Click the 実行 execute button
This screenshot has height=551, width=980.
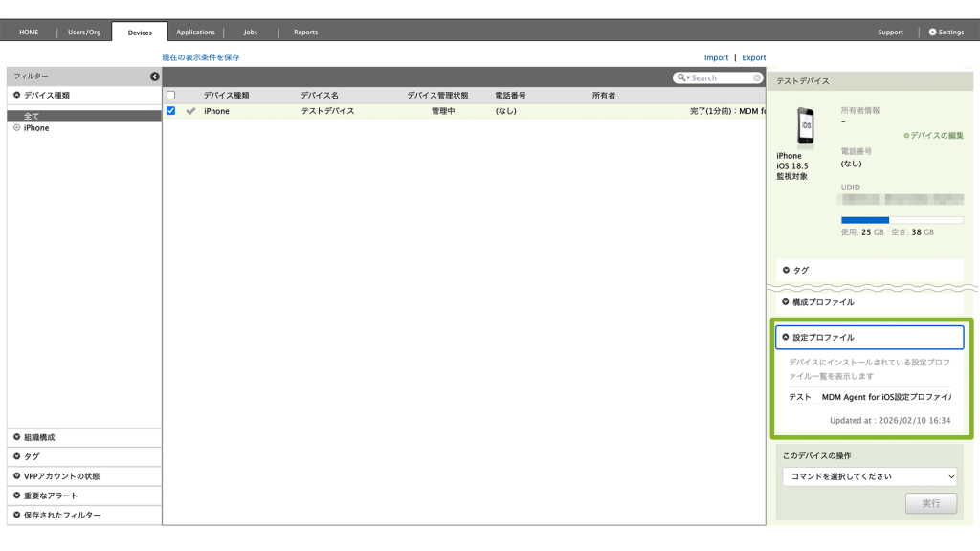tap(930, 503)
